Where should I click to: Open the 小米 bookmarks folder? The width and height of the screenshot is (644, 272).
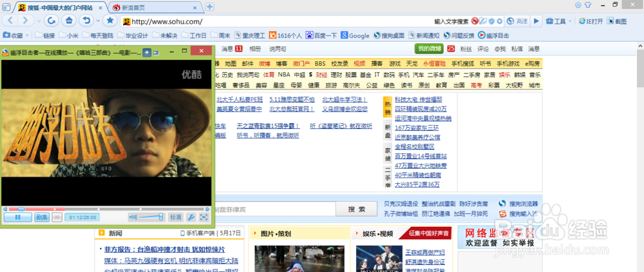pyautogui.click(x=69, y=35)
